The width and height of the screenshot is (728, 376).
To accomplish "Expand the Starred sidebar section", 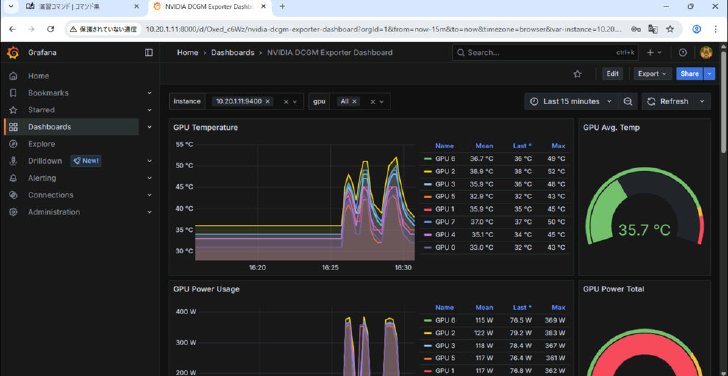I will coord(150,110).
